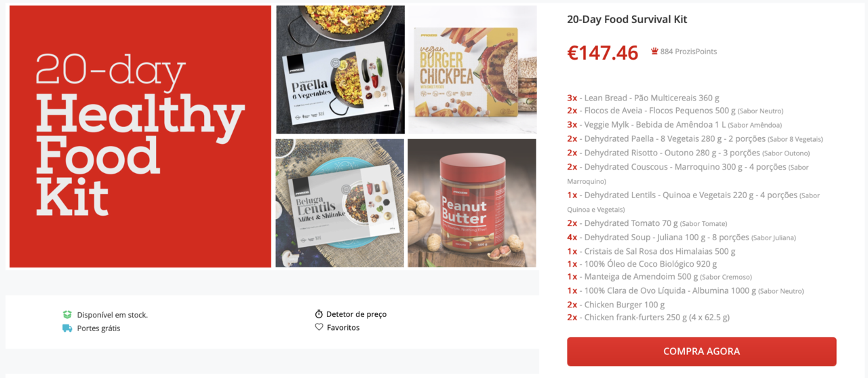The width and height of the screenshot is (868, 378).
Task: Click the price detector stopwatch icon
Action: pyautogui.click(x=319, y=314)
